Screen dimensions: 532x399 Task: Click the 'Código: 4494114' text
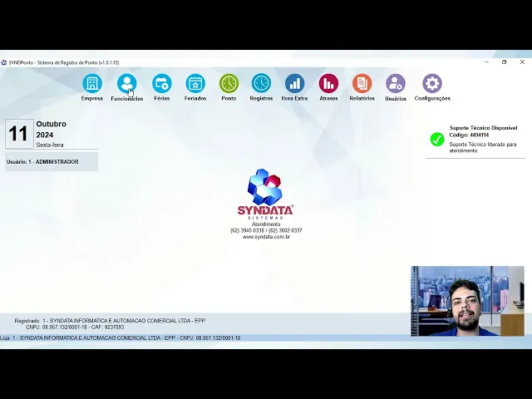coord(469,135)
